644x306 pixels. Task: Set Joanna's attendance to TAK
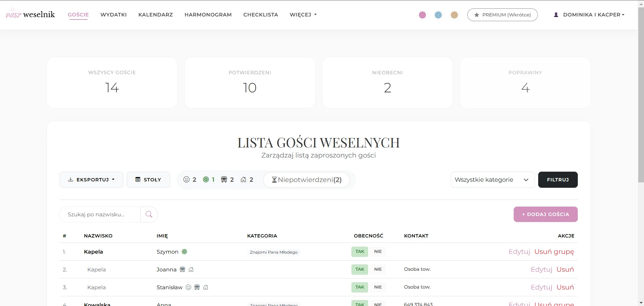click(x=360, y=269)
